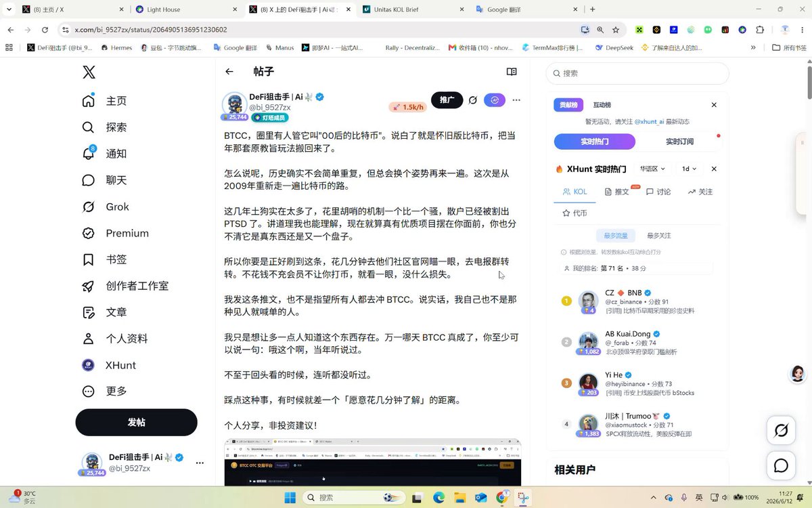Switch to 推文 tab in XHunt
812x508 pixels.
(616, 192)
